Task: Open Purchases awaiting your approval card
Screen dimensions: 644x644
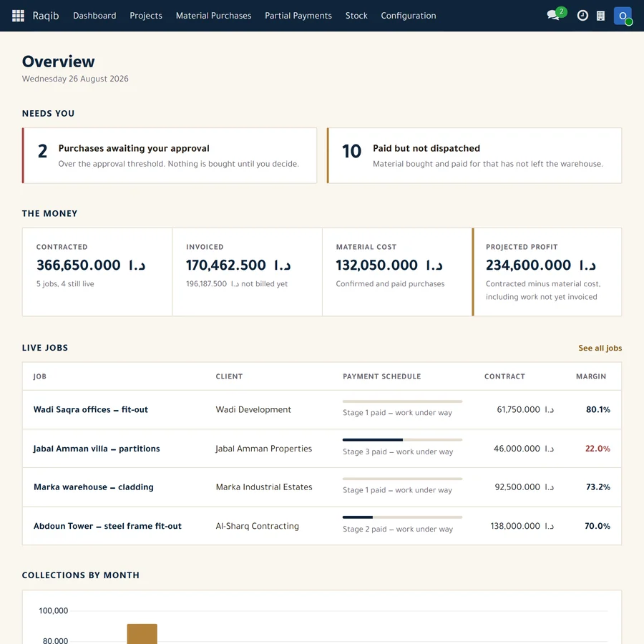Action: 169,156
